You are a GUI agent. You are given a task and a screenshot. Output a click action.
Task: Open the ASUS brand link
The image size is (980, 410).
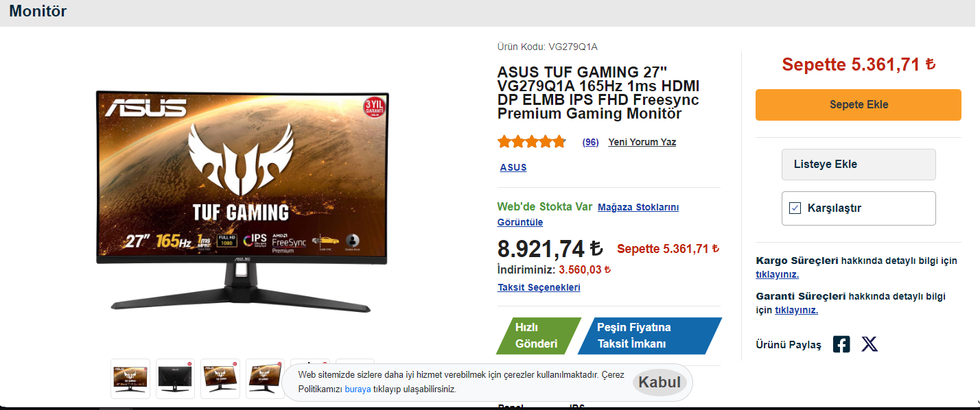pos(513,167)
